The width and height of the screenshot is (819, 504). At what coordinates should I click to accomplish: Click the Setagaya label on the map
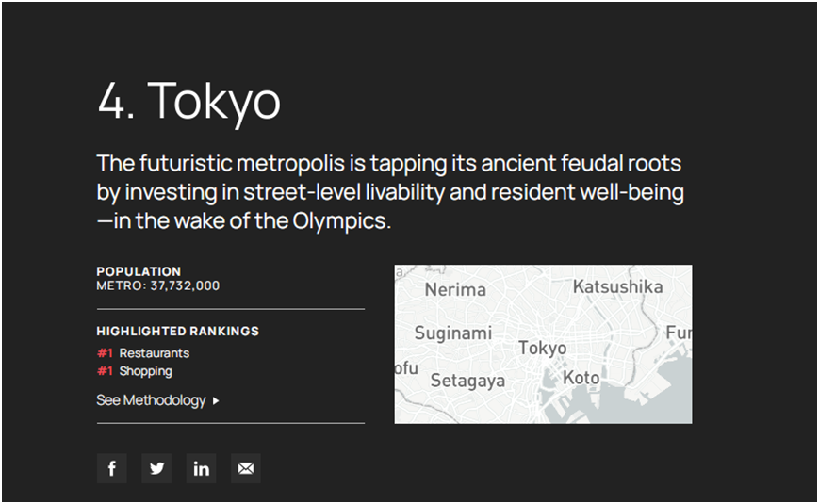coord(467,381)
